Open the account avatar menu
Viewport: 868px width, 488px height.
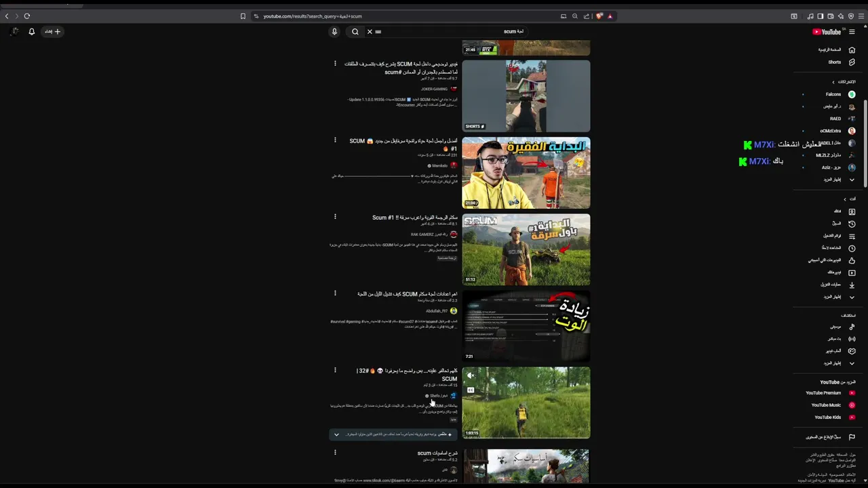14,32
